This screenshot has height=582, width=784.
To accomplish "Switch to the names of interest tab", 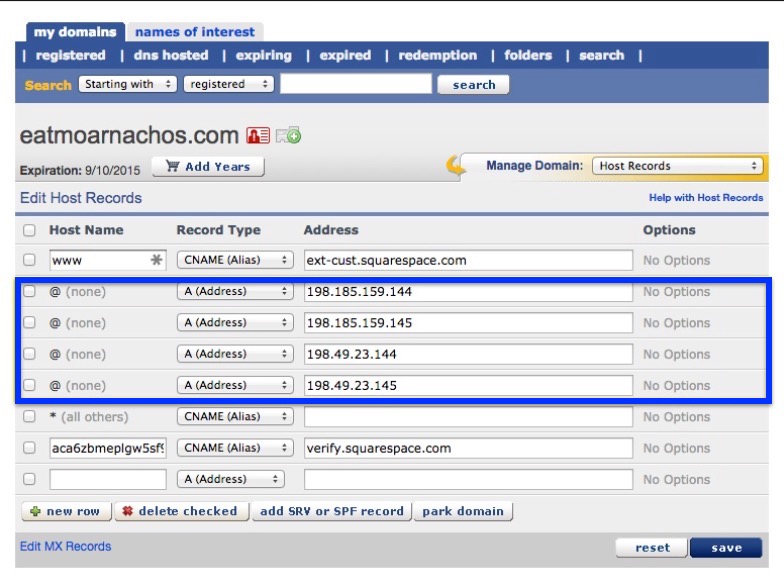I will click(195, 32).
